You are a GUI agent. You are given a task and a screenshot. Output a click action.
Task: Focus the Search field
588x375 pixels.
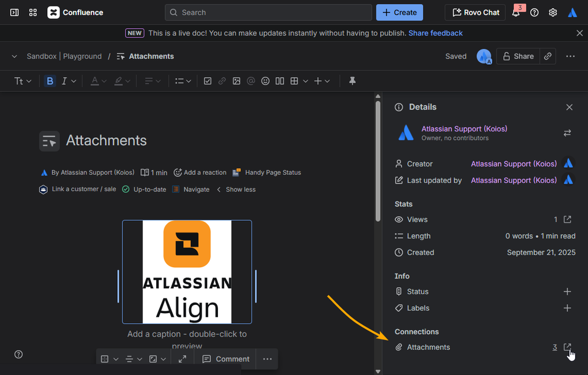(268, 12)
